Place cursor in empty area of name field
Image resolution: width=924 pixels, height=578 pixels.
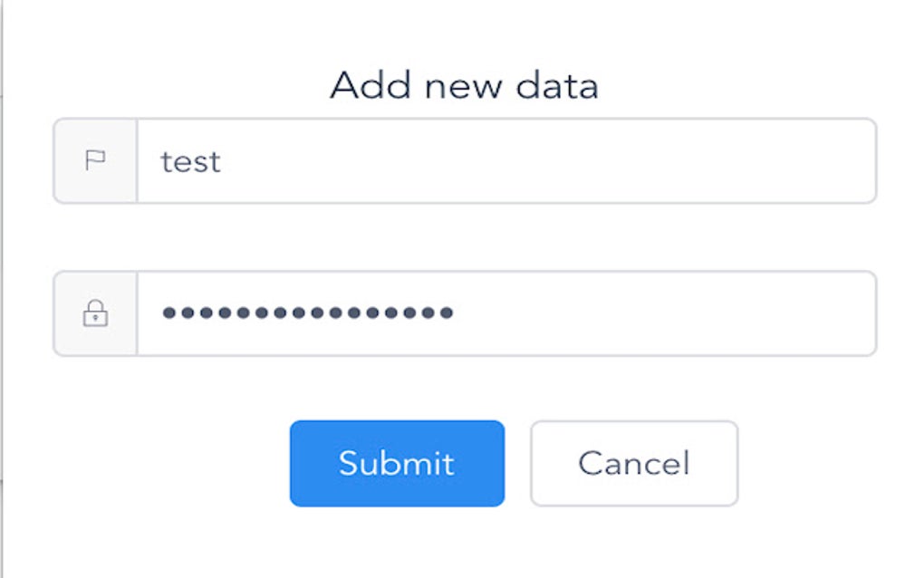(589, 161)
